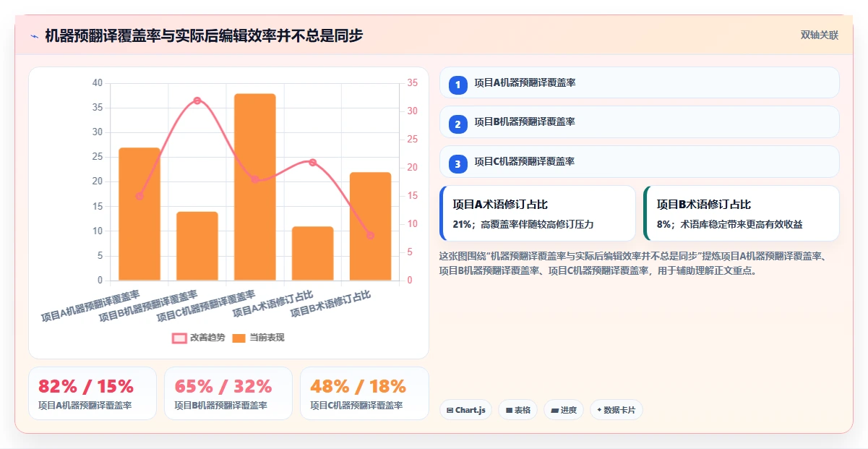Select numbered badge 1 in the list
868x449 pixels.
click(457, 85)
